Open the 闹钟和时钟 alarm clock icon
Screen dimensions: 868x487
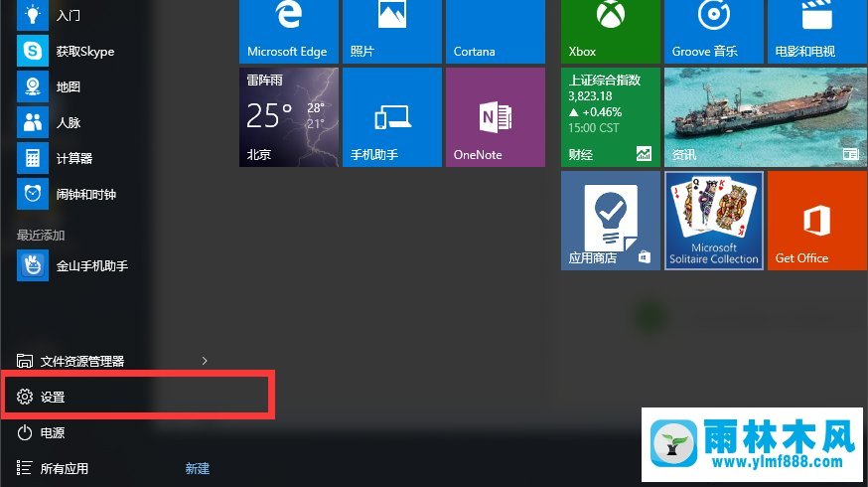(x=33, y=194)
